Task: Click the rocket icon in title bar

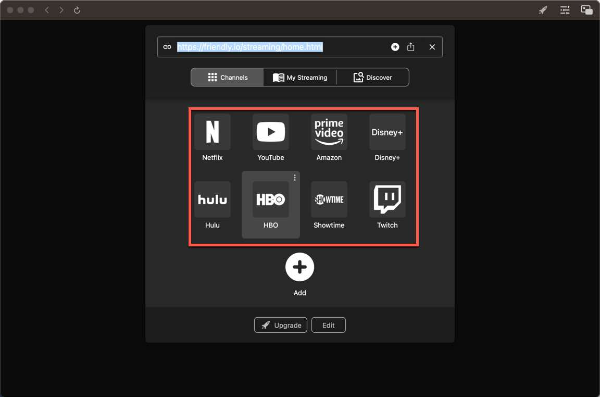Action: pos(543,10)
